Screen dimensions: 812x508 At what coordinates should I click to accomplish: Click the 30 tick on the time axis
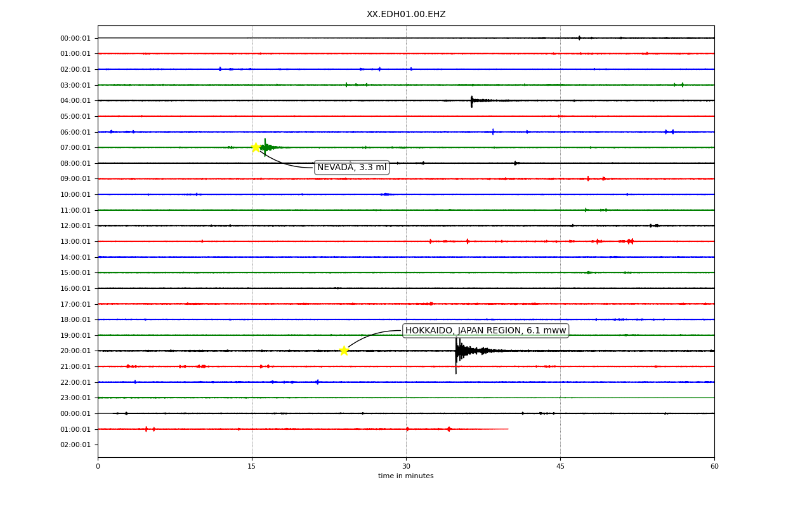coord(406,467)
